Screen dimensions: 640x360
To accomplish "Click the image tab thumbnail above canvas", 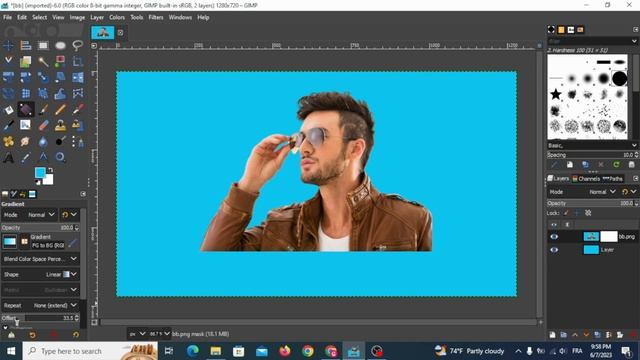I will tap(103, 33).
